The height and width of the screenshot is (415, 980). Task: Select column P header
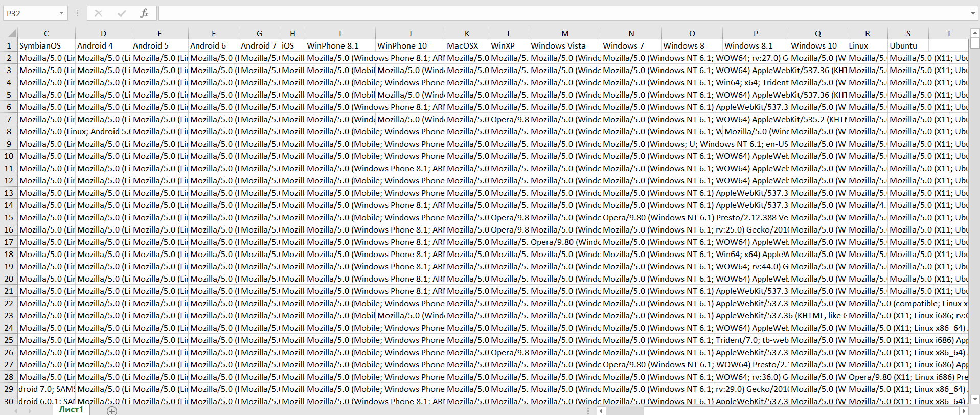756,34
